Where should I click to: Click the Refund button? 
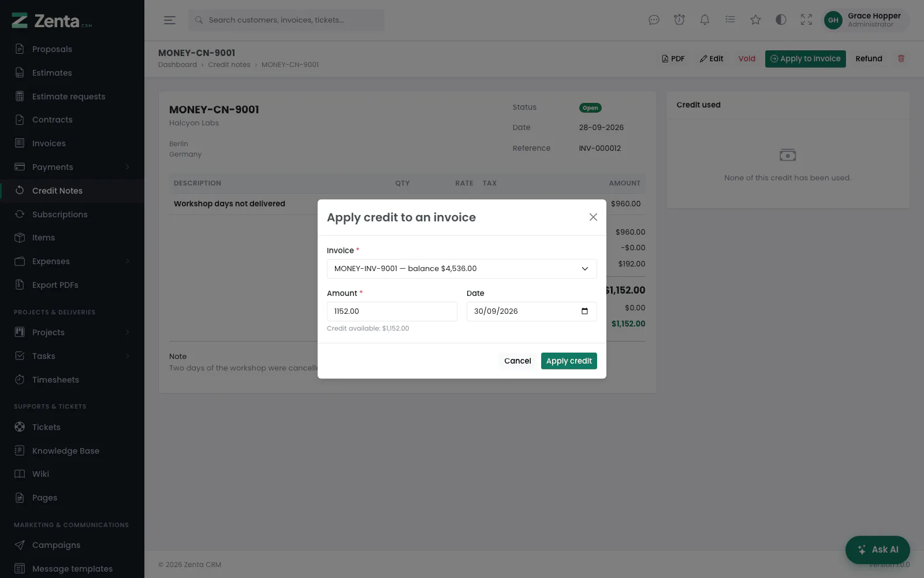pyautogui.click(x=869, y=59)
